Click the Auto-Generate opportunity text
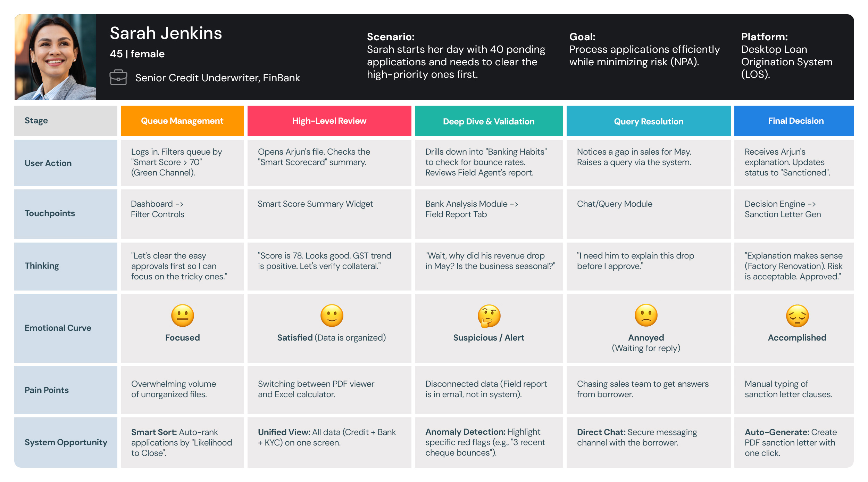Image resolution: width=868 pixels, height=482 pixels. (790, 442)
